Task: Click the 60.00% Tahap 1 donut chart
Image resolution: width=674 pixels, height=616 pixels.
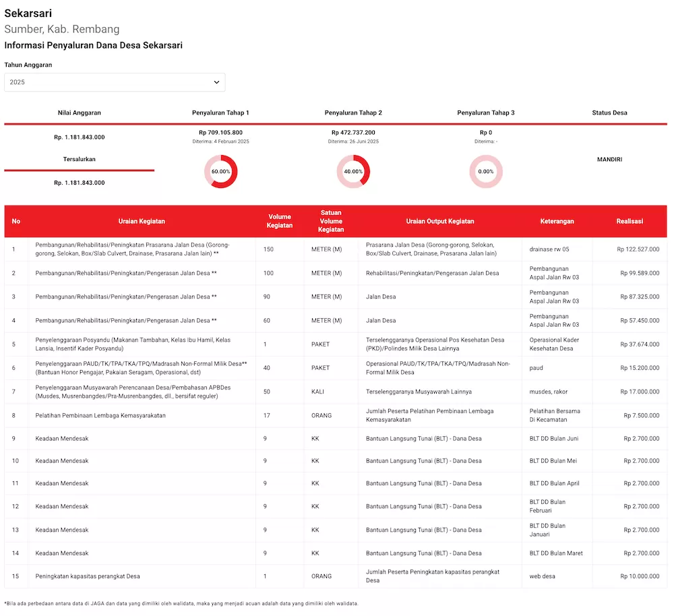Action: (x=220, y=171)
